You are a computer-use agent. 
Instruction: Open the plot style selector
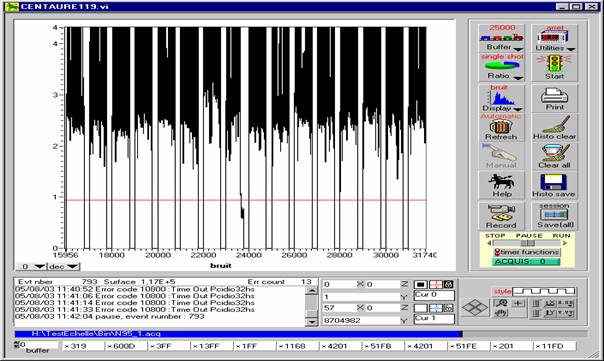point(543,291)
